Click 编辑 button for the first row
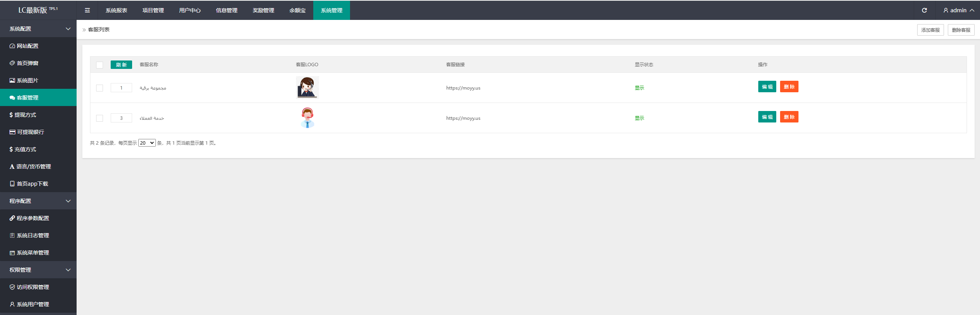The image size is (980, 315). (767, 87)
